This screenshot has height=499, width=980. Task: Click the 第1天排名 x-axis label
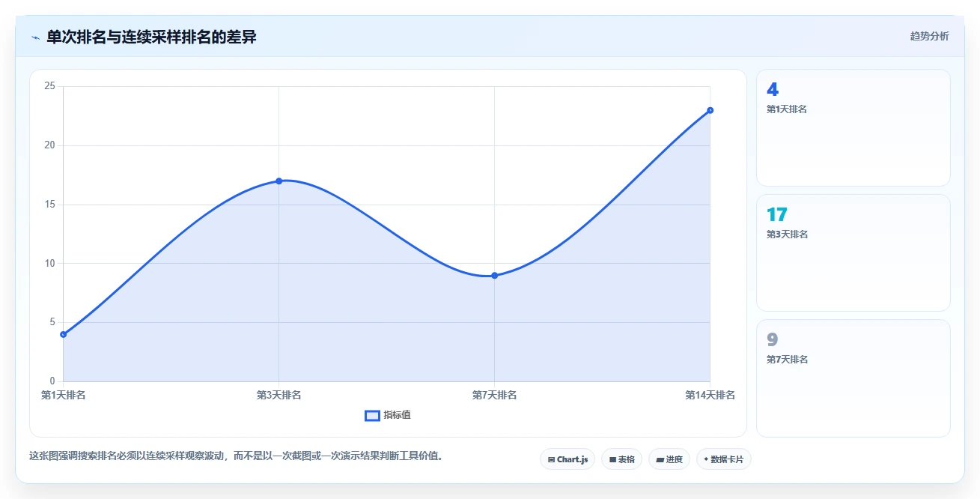(63, 395)
